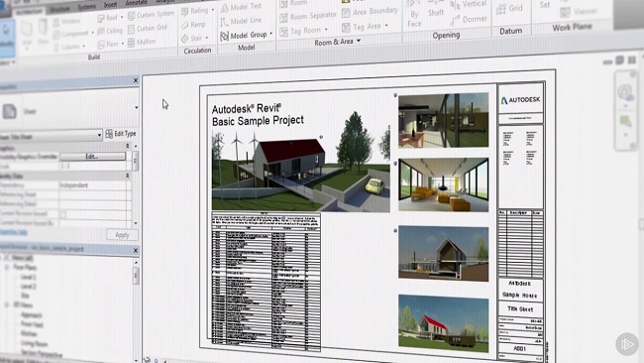This screenshot has height=363, width=644.
Task: Open the Tag Area dropdown arrow
Action: pos(386,26)
